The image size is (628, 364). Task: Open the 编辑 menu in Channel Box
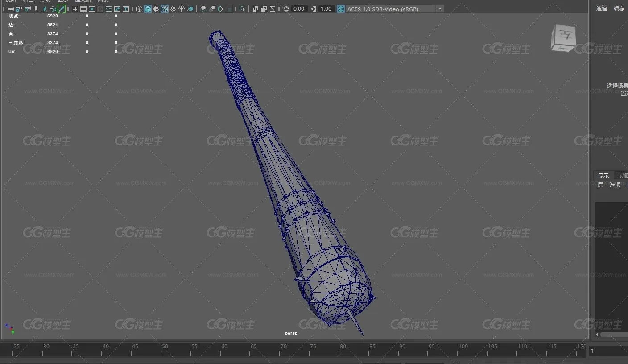pyautogui.click(x=619, y=8)
